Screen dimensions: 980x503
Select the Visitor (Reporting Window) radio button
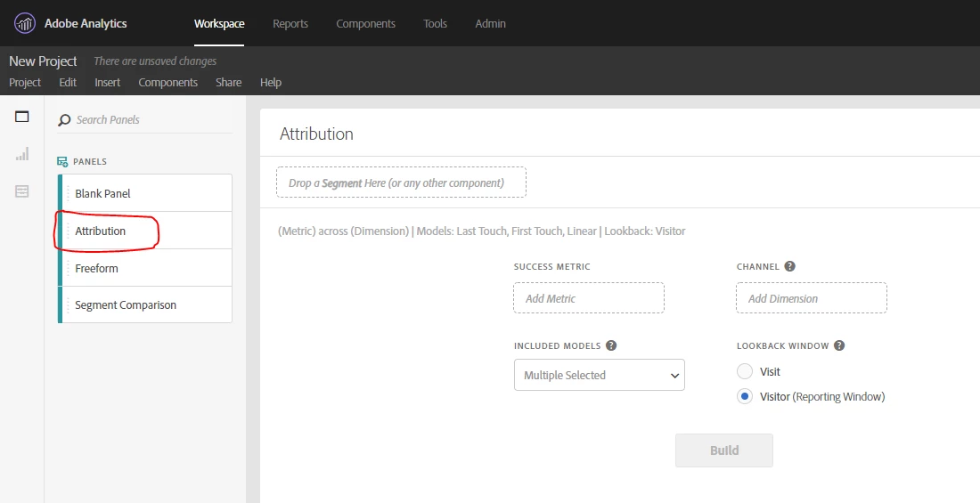[745, 396]
